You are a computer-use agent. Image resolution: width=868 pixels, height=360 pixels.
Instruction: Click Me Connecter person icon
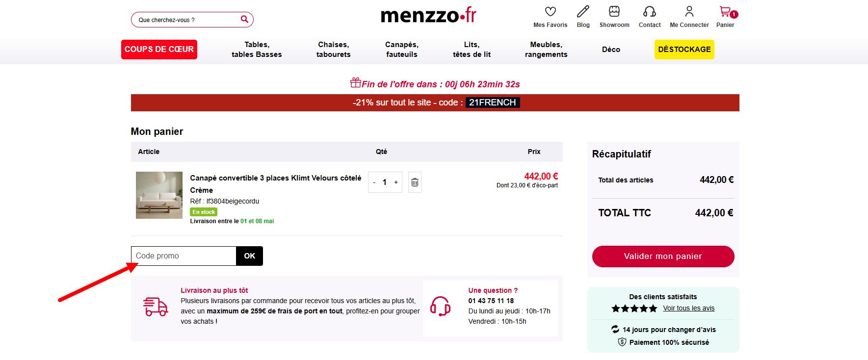[x=689, y=11]
